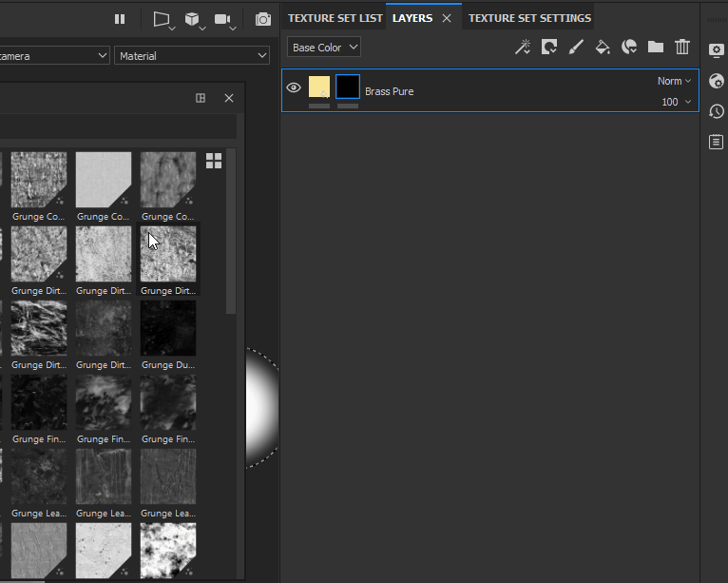
Task: Click the shelf search field
Action: point(119,126)
